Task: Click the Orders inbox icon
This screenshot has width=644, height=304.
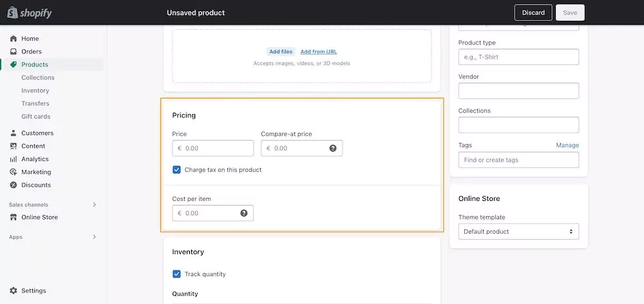Action: tap(14, 52)
